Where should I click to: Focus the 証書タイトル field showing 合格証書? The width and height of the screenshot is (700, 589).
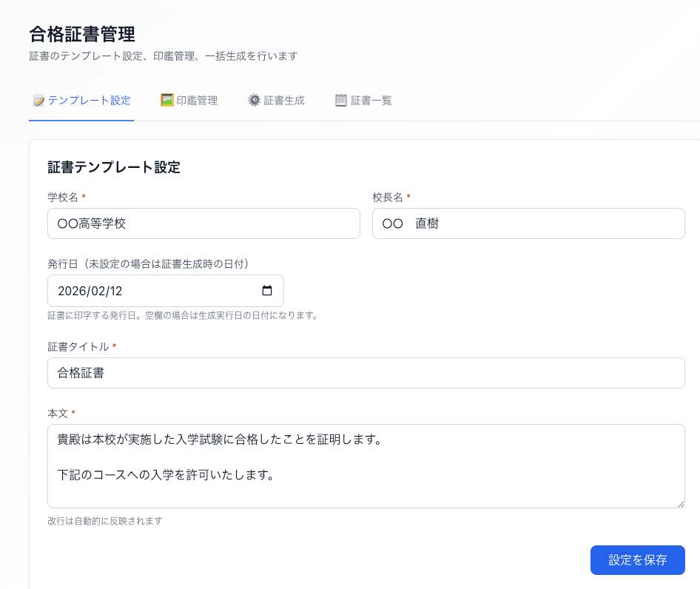point(367,373)
